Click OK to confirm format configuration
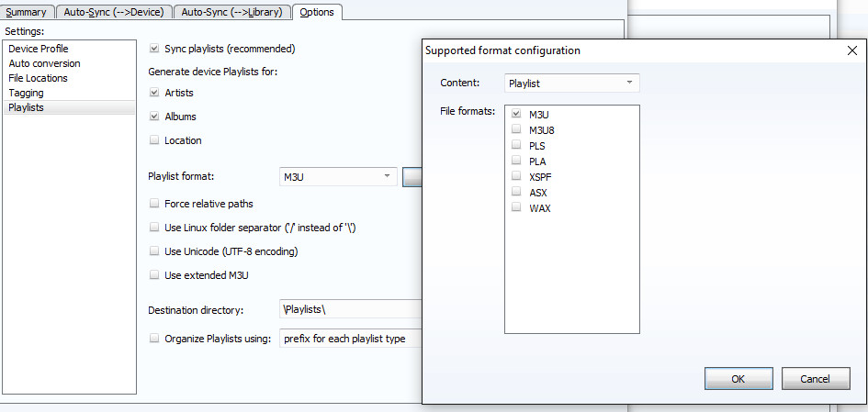 tap(738, 379)
